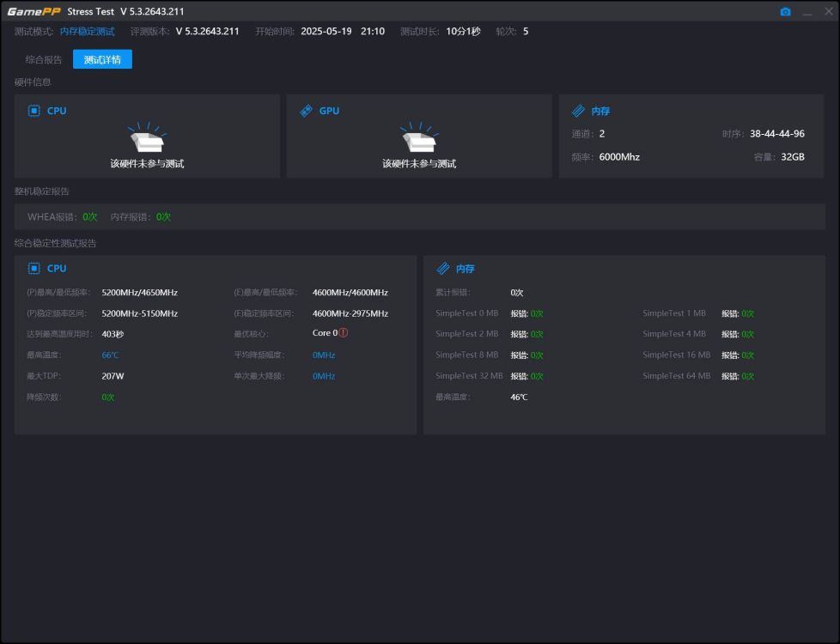Click the 降频次数 0次 value
The width and height of the screenshot is (840, 644).
[x=107, y=397]
